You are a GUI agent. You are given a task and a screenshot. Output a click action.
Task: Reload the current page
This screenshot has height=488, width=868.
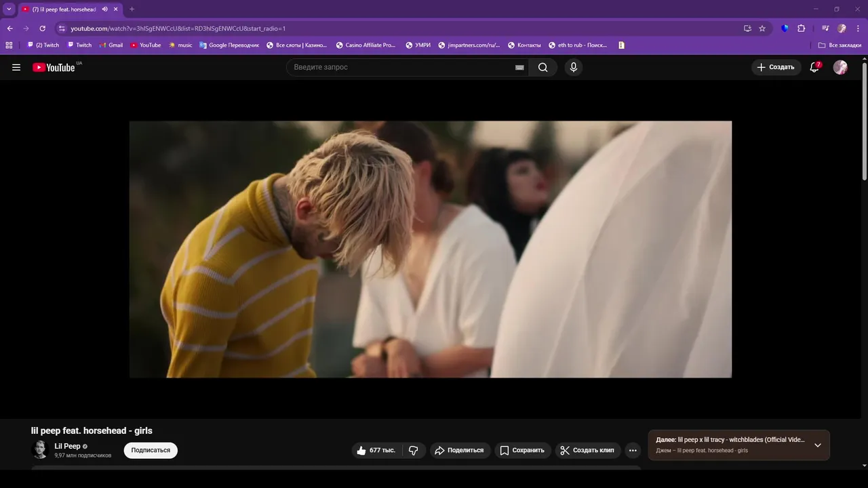(42, 28)
